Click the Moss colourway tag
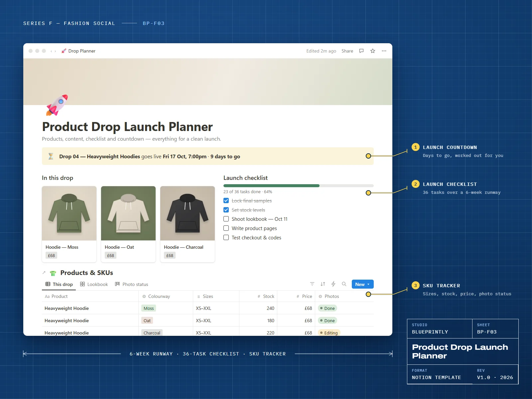This screenshot has height=399, width=532. [x=149, y=308]
